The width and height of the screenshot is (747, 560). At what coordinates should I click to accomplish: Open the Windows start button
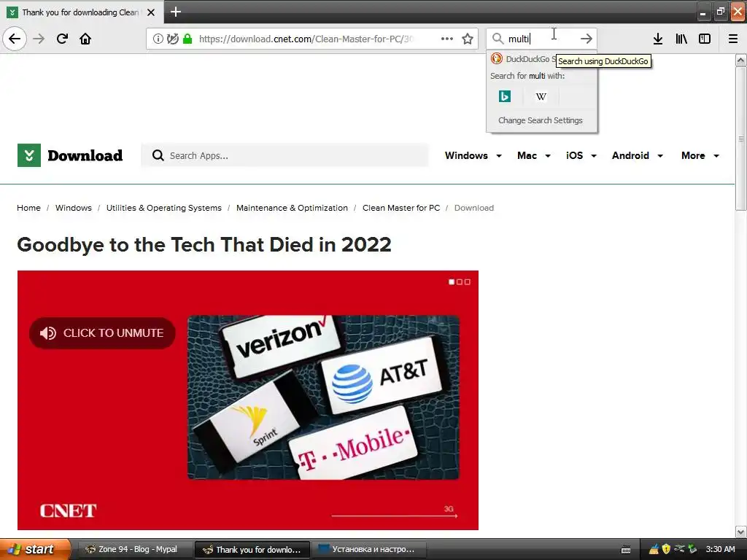34,550
